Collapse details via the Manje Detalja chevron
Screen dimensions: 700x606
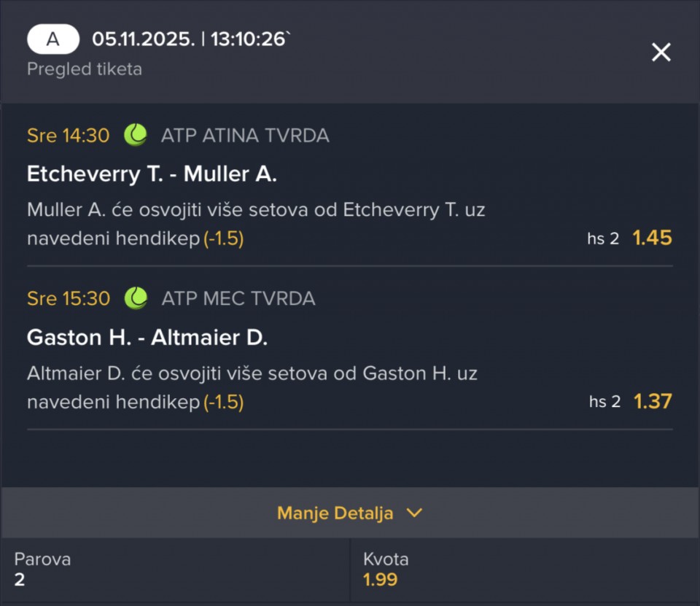click(414, 513)
